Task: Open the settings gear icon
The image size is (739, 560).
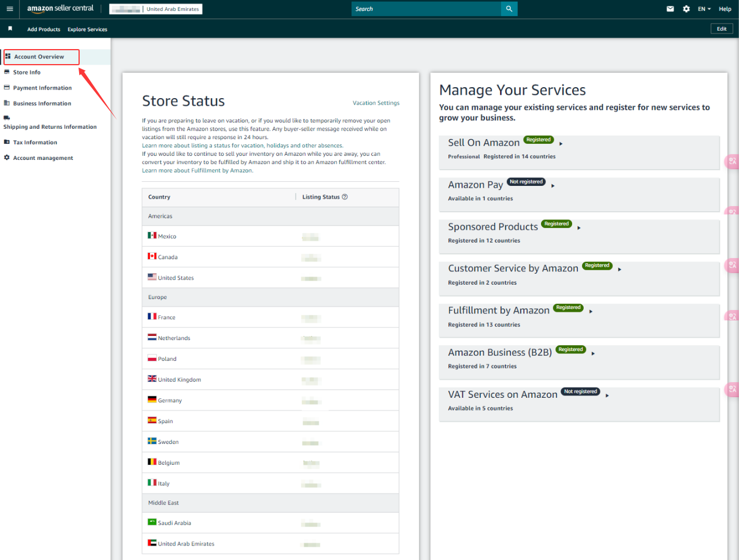Action: click(686, 9)
